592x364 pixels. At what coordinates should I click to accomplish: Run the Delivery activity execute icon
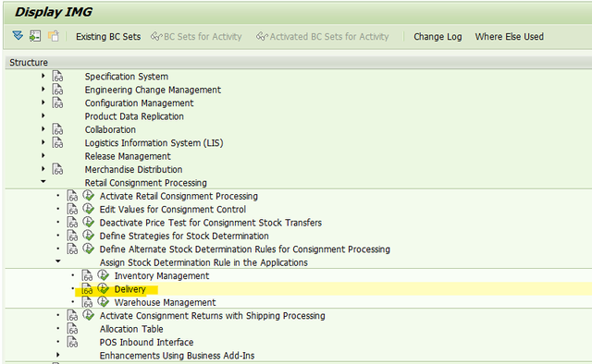tap(103, 289)
